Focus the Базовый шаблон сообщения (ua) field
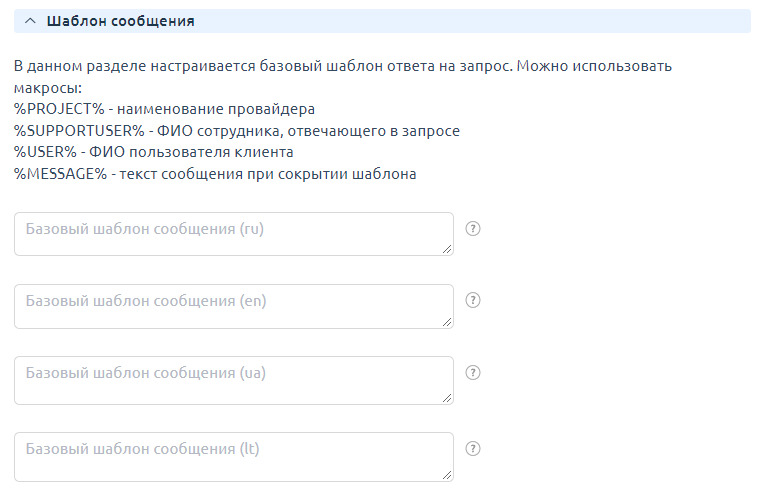This screenshot has height=490, width=757. pos(232,380)
